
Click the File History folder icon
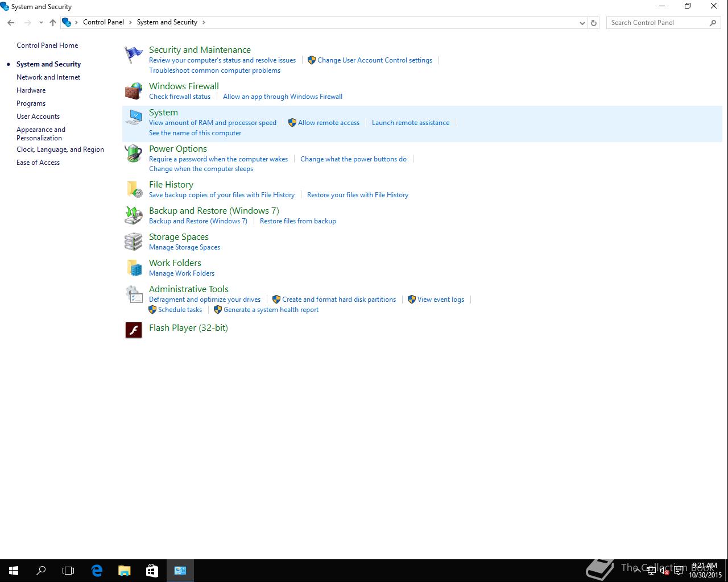134,189
